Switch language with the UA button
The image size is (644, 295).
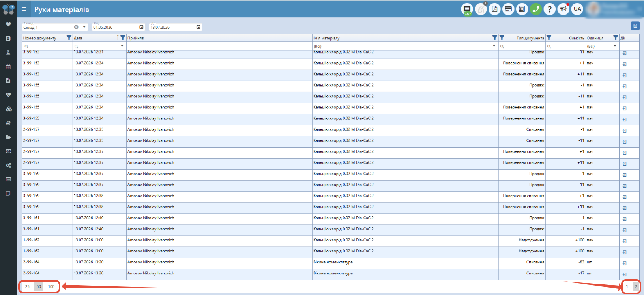(x=577, y=9)
